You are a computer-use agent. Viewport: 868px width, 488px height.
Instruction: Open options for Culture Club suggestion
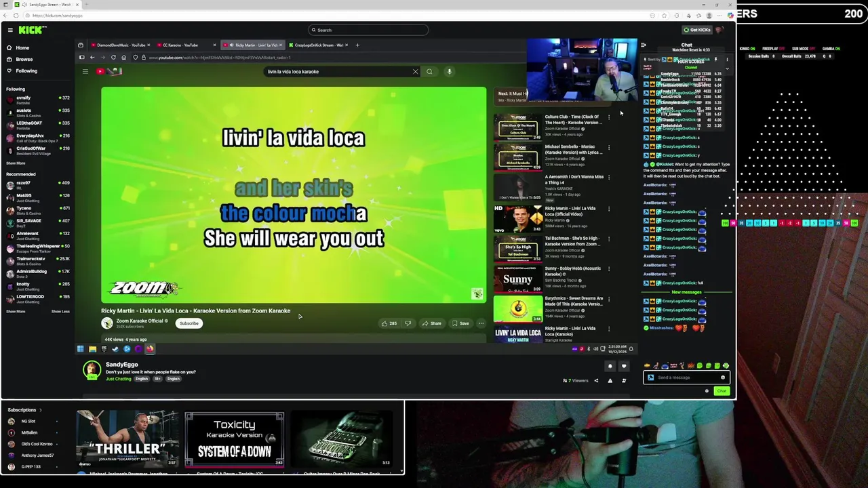[609, 117]
